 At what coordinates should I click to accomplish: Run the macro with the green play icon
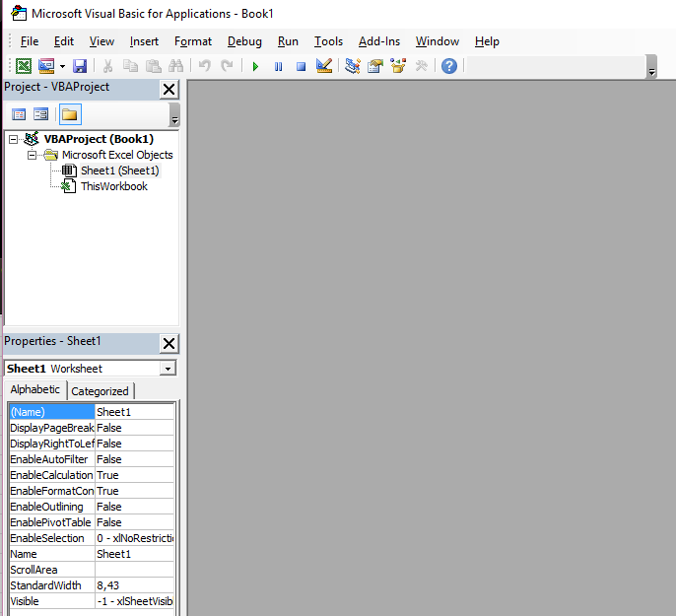tap(255, 66)
